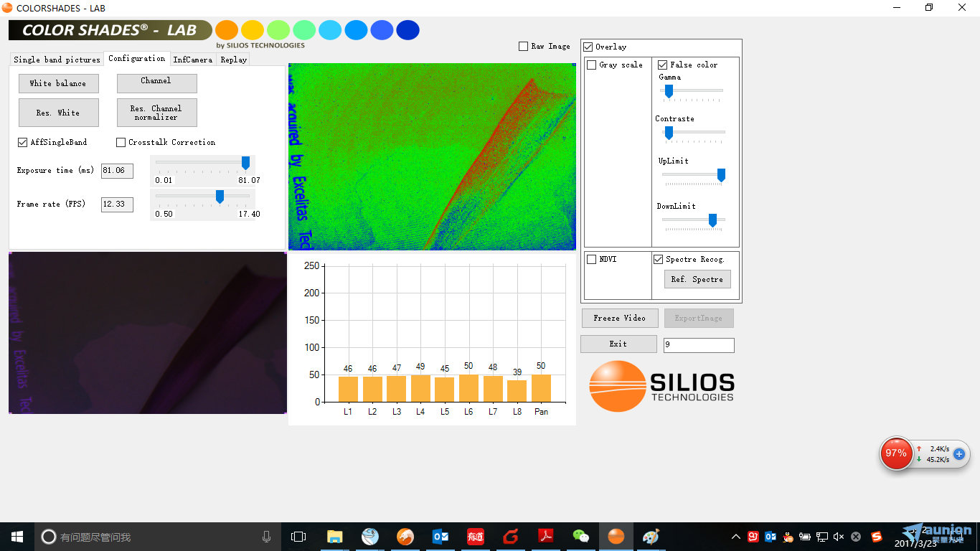Show hidden system tray icons
The width and height of the screenshot is (980, 551).
click(x=736, y=537)
